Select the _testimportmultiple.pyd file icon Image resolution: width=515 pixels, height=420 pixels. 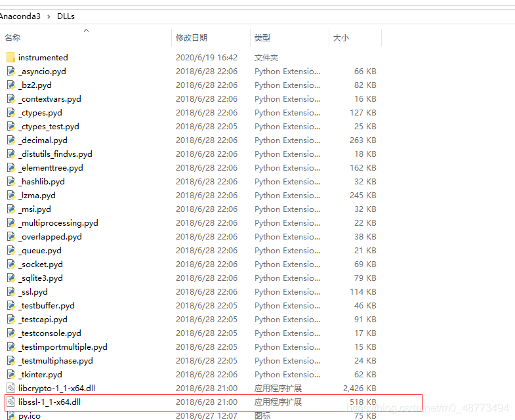[11, 347]
